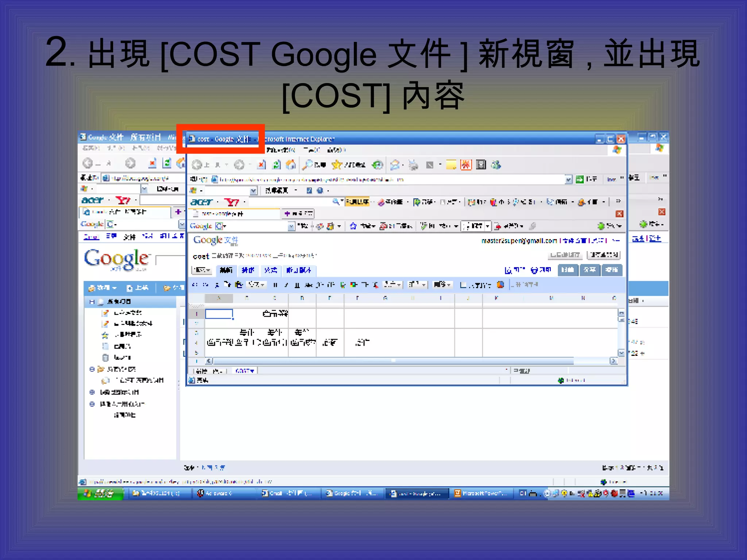Viewport: 747px width, 560px height.
Task: Collapse root folder tree in back window
Action: point(92,302)
